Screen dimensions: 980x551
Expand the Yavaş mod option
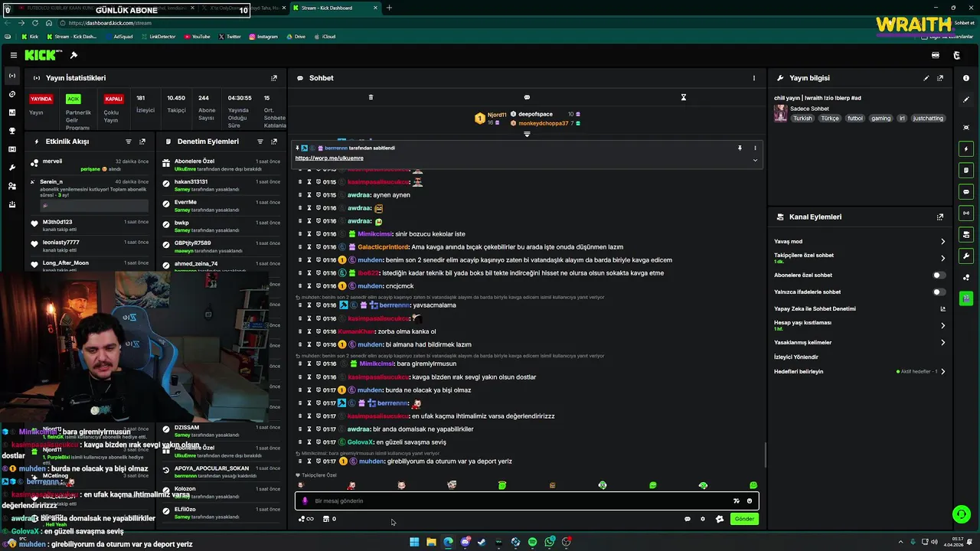(x=942, y=242)
